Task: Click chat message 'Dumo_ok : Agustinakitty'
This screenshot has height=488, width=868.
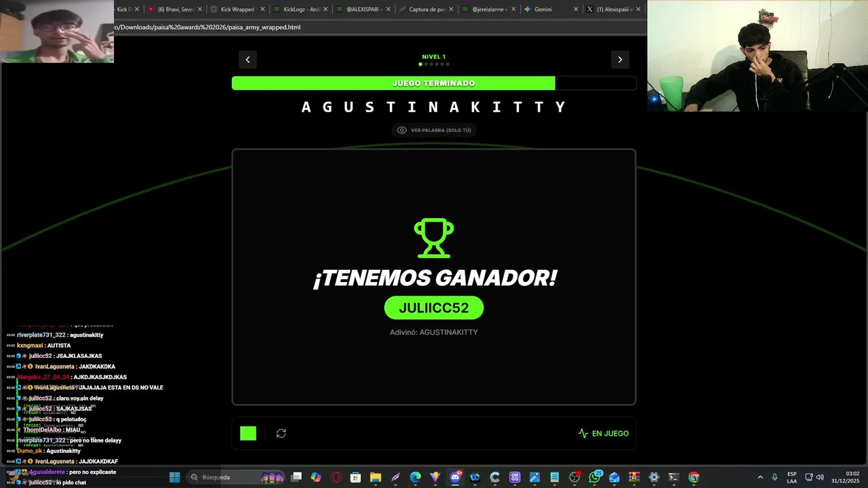Action: [49, 451]
